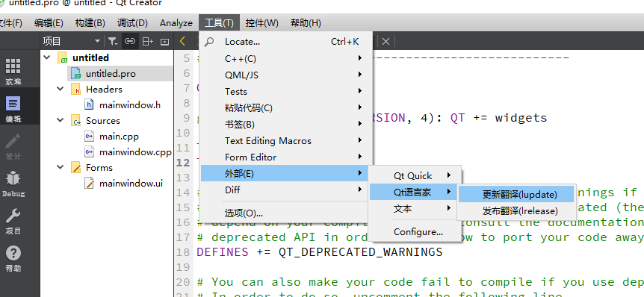
Task: Click the mainwindow.ui file icon
Action: tap(89, 184)
